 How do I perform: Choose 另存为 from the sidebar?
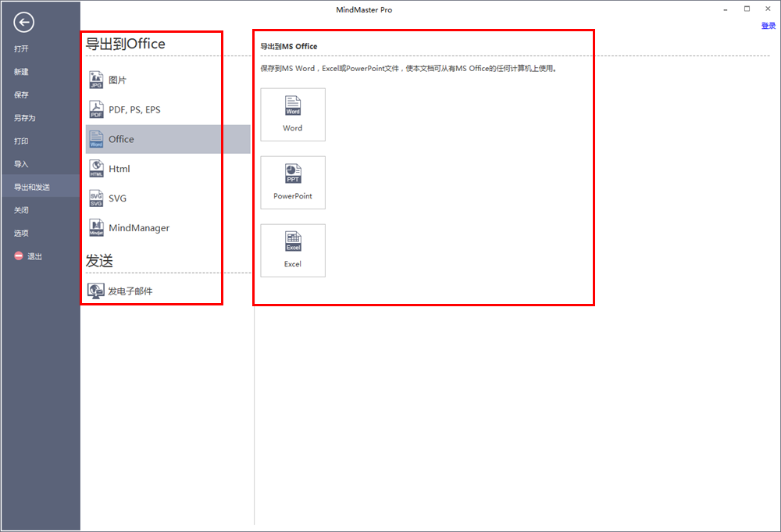25,118
